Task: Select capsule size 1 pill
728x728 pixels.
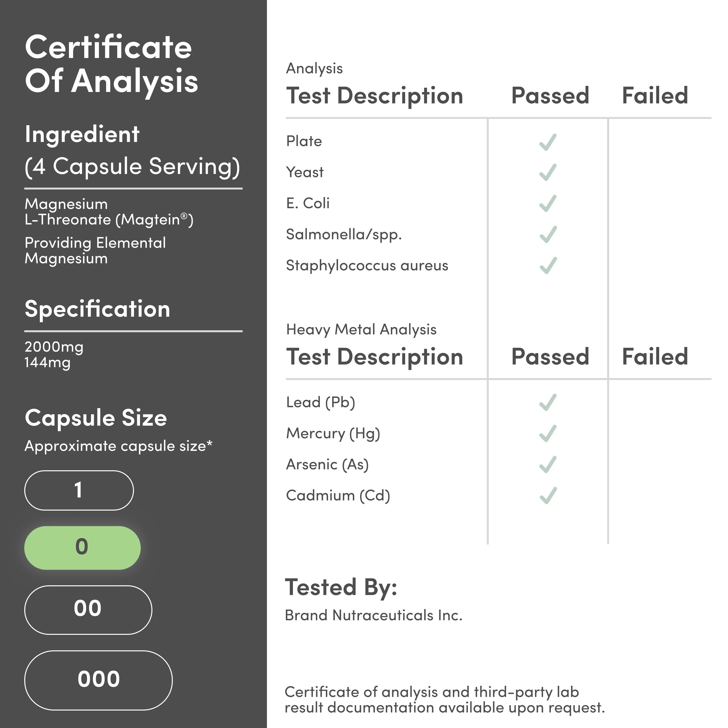Action: (79, 490)
